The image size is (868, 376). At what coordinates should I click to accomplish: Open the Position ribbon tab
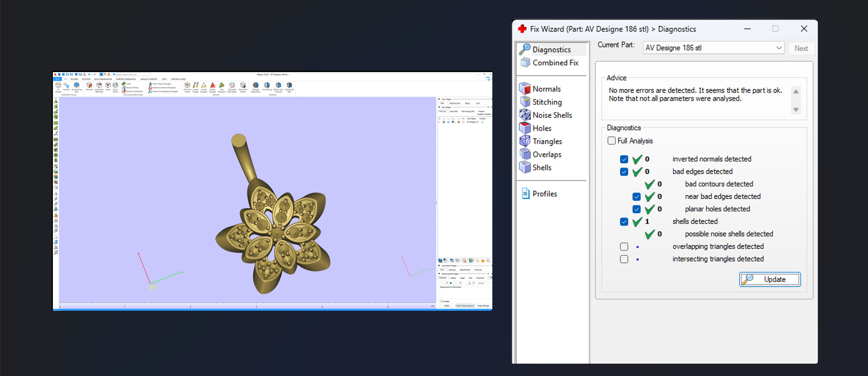coord(86,79)
